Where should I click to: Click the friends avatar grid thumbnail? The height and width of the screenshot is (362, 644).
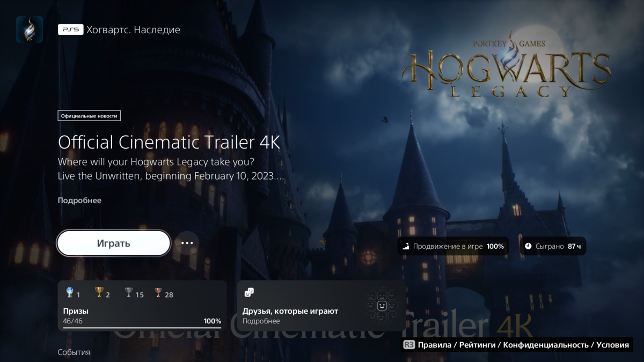[x=382, y=306]
